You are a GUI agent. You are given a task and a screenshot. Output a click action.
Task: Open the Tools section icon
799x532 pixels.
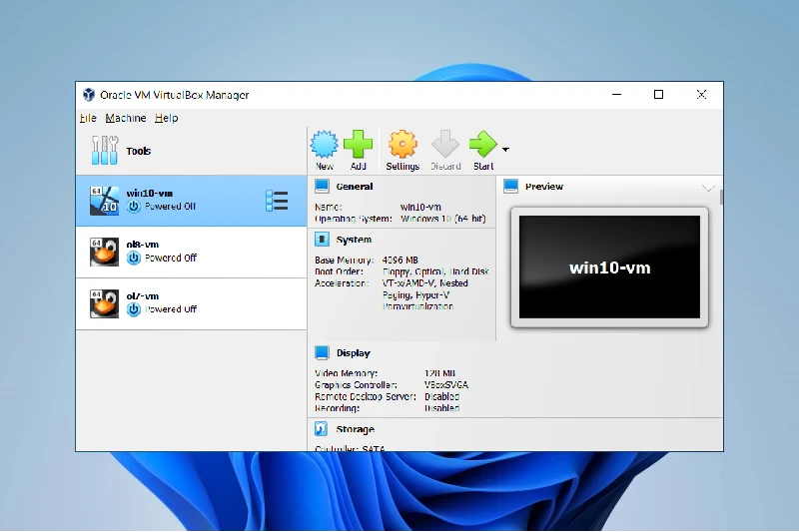click(105, 150)
